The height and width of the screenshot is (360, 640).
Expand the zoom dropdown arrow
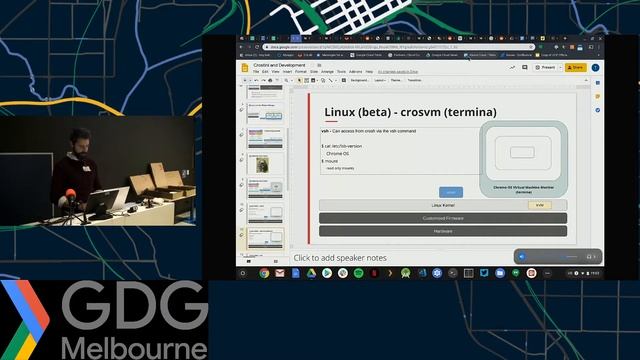291,80
